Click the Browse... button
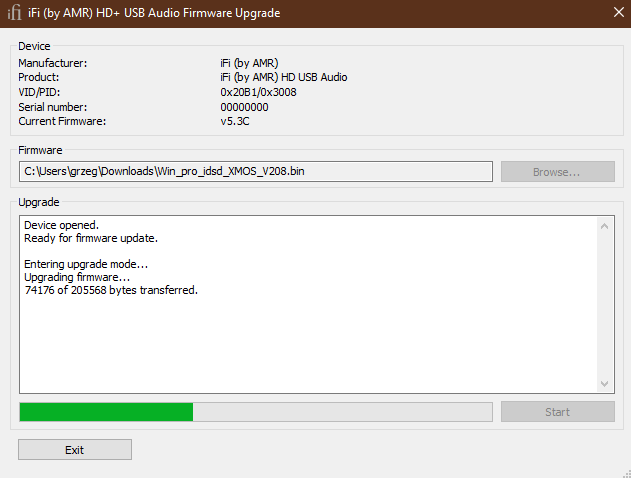Screen dimensions: 631x478 pos(557,172)
